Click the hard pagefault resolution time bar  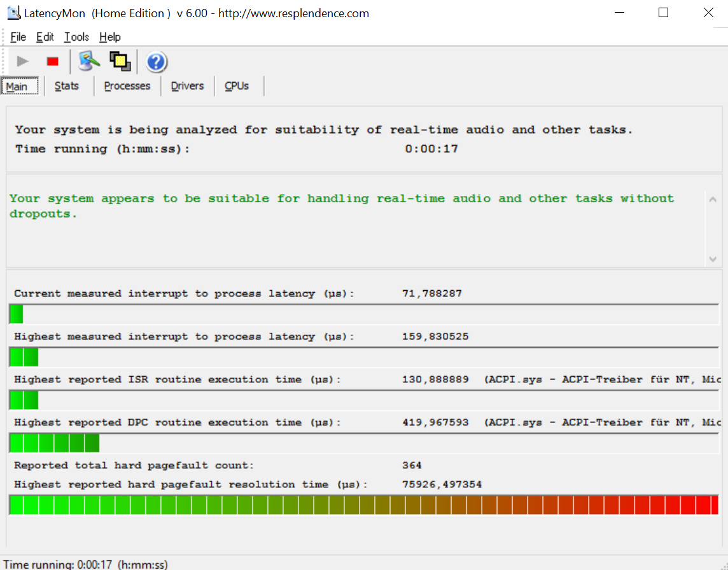click(x=364, y=505)
